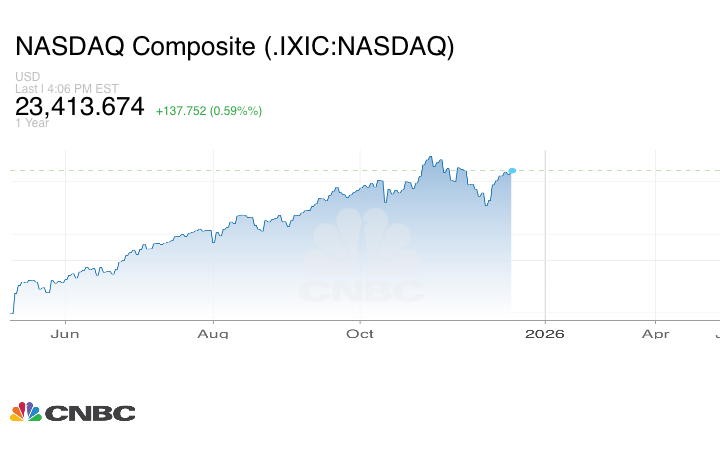Click the Apr label on the time axis
Image resolution: width=720 pixels, height=450 pixels.
pyautogui.click(x=655, y=334)
